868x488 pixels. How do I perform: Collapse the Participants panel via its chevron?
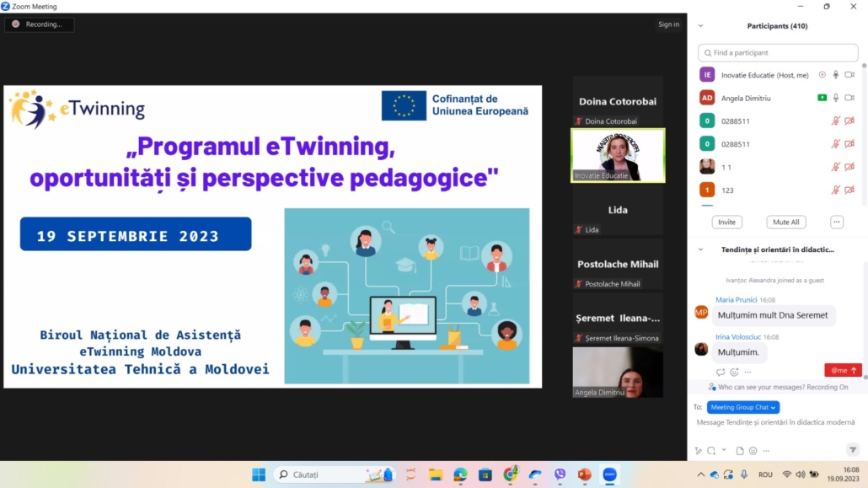(700, 25)
